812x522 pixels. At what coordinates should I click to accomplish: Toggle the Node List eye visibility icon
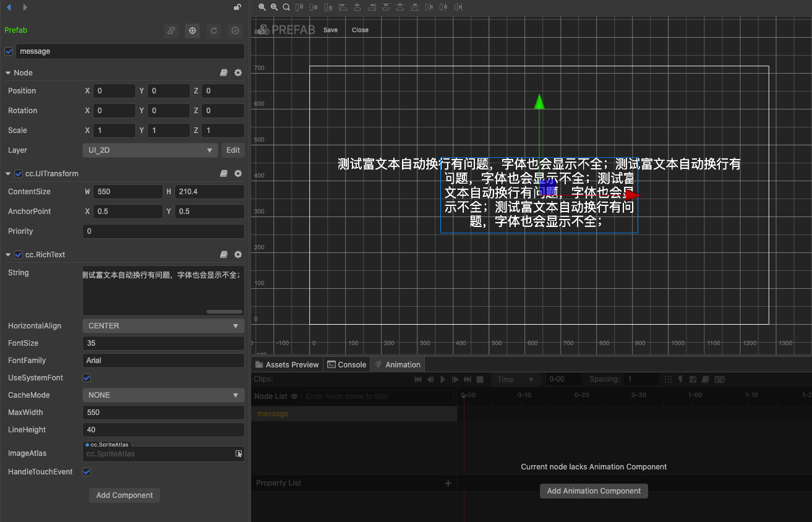[294, 396]
